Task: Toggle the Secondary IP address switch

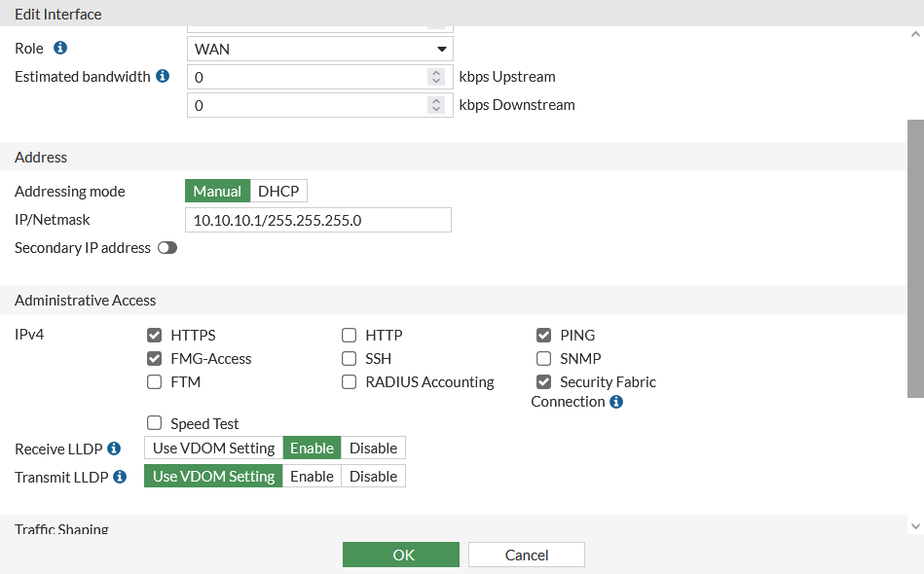Action: (x=167, y=248)
